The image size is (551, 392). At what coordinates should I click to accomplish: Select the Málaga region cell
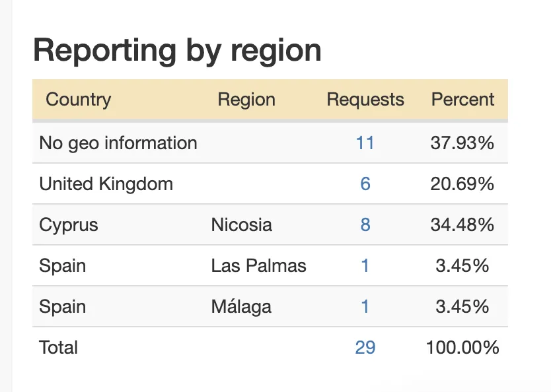point(241,307)
